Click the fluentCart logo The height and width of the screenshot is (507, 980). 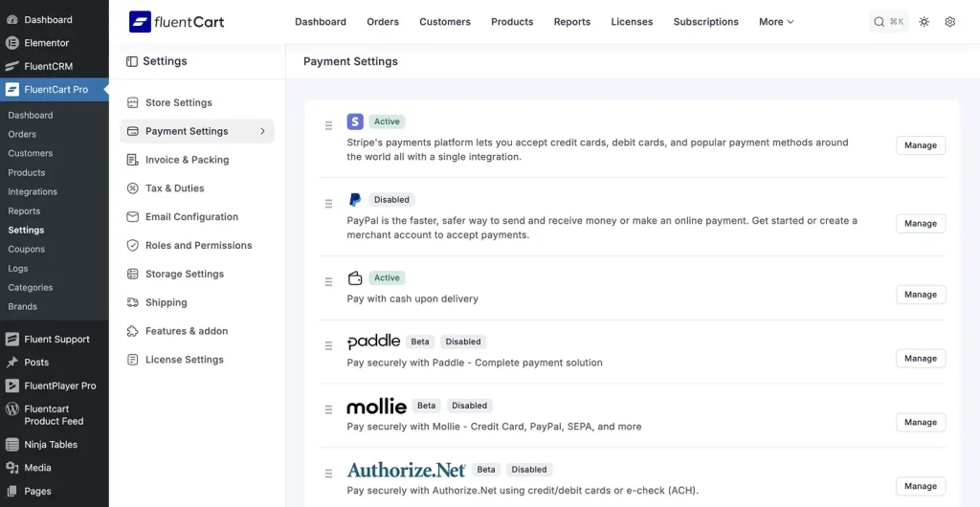click(176, 22)
